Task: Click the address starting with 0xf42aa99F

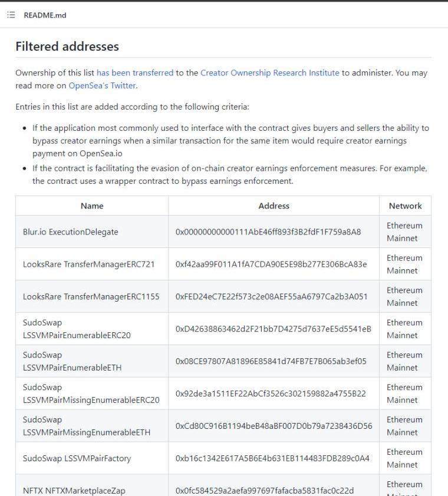Action: pyautogui.click(x=271, y=264)
